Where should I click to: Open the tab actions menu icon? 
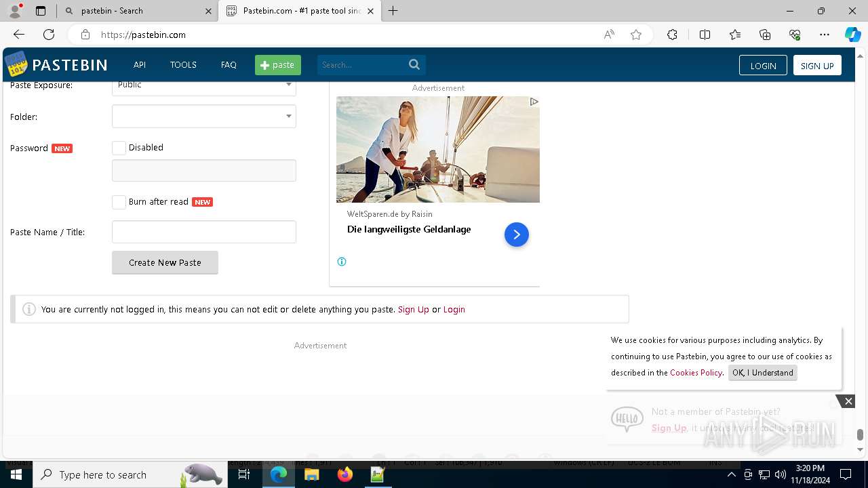41,11
